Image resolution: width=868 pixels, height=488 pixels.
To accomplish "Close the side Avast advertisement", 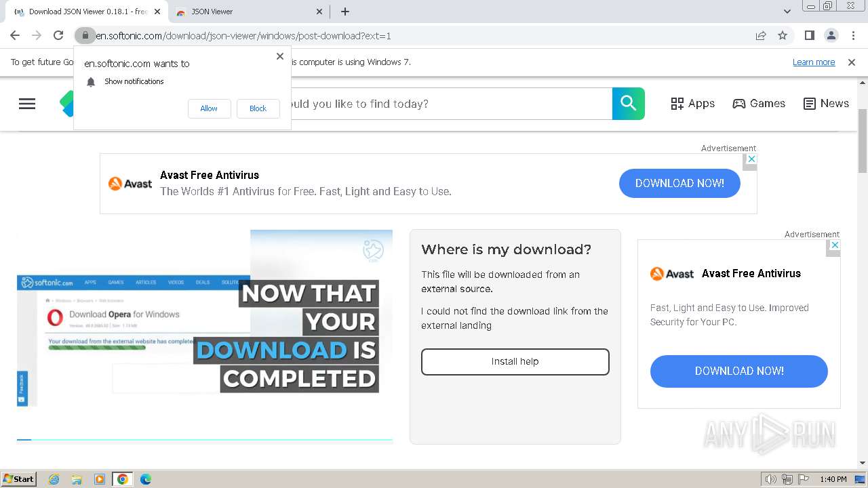I will 835,245.
